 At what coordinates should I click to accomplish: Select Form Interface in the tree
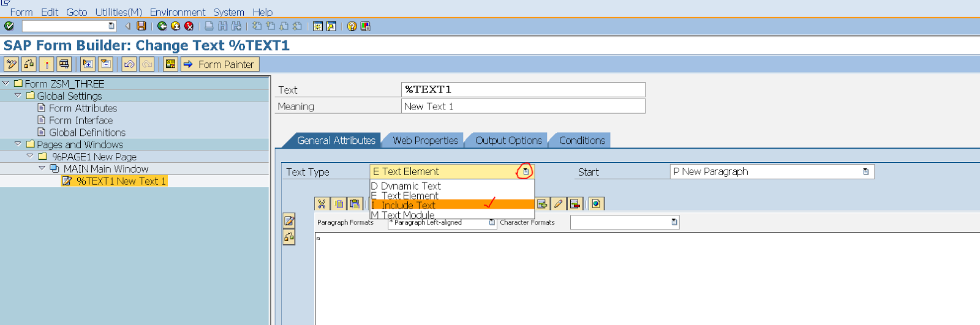(81, 120)
